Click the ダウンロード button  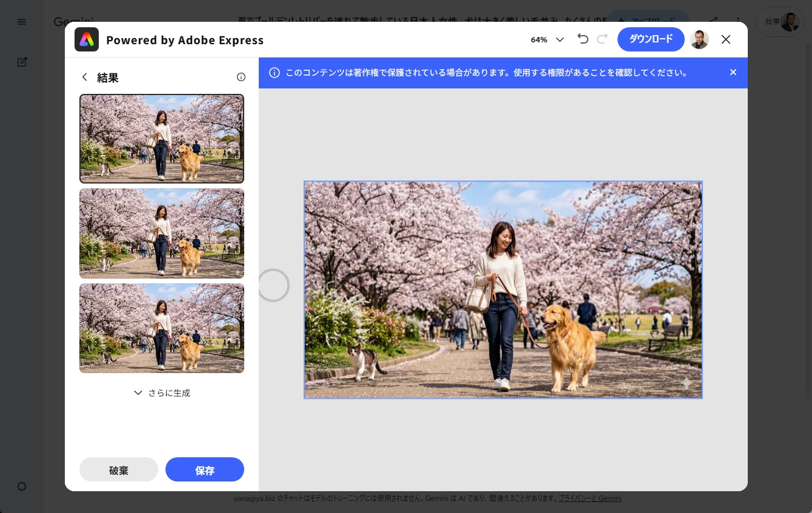tap(651, 39)
